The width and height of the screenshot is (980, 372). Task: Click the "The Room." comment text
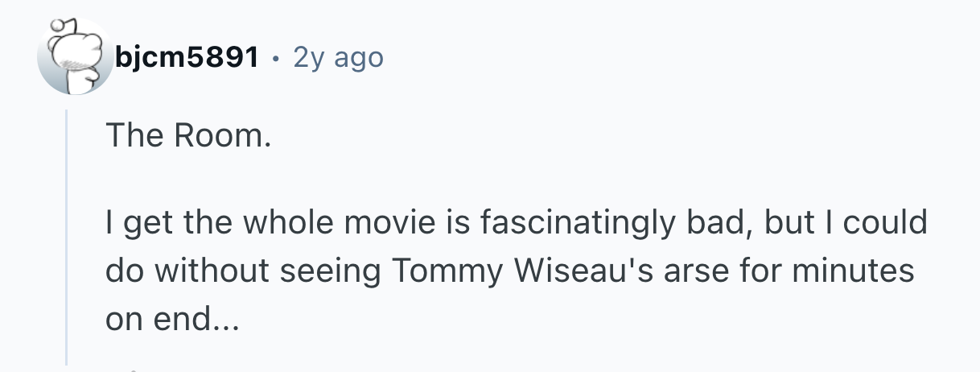pyautogui.click(x=184, y=136)
